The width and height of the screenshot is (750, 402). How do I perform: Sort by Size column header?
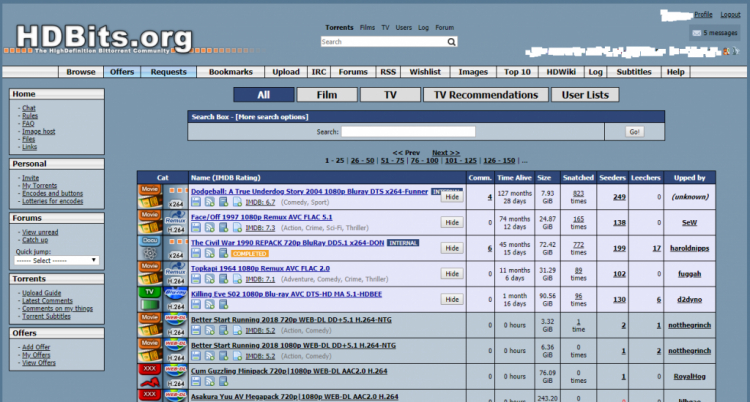pyautogui.click(x=544, y=178)
